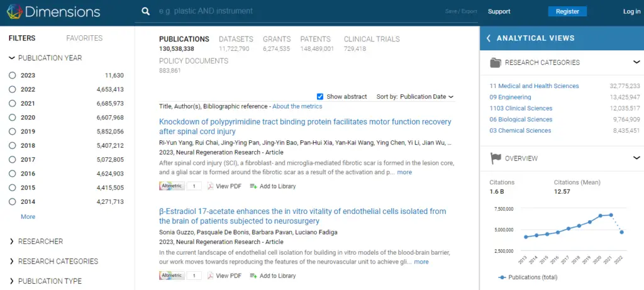Select the 2021 publication year filter
The width and height of the screenshot is (644, 290).
point(13,103)
